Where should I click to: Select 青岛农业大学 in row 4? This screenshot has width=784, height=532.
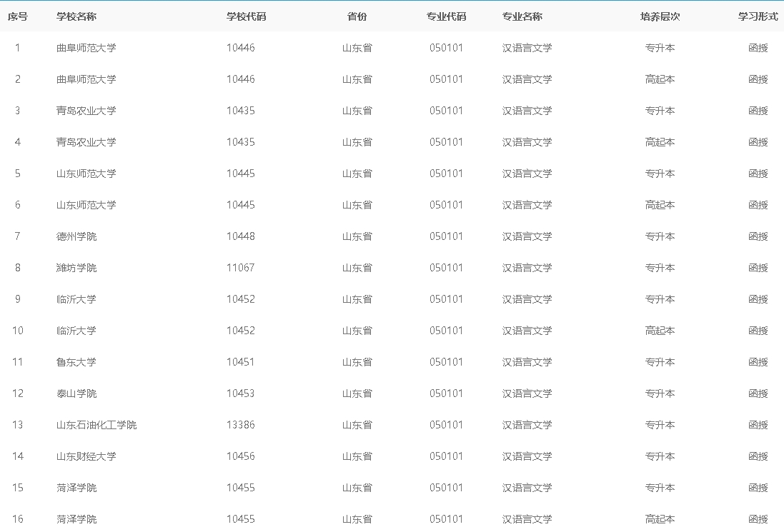click(x=86, y=142)
